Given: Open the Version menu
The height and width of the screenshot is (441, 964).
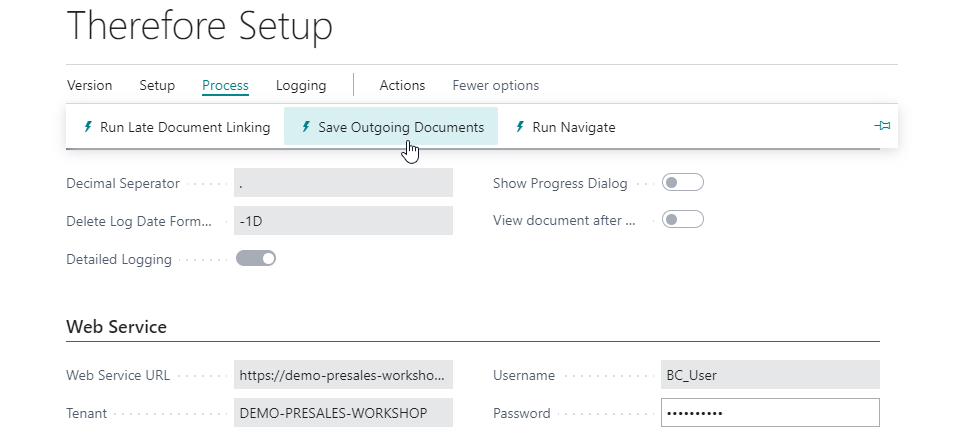Looking at the screenshot, I should 89,85.
